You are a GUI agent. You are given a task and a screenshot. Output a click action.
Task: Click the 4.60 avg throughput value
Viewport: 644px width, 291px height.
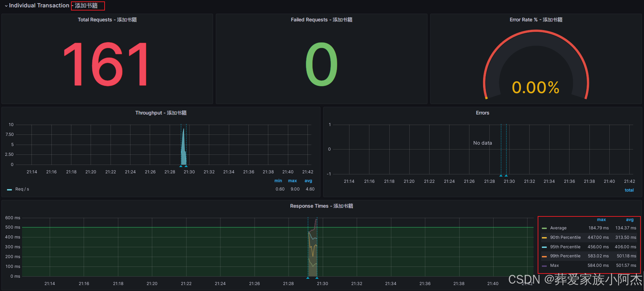pos(310,189)
